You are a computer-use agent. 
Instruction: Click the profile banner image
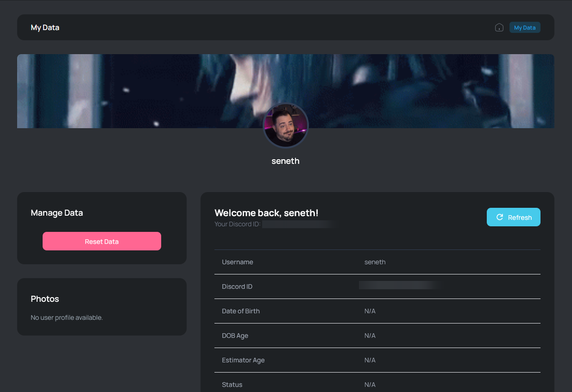point(139,91)
